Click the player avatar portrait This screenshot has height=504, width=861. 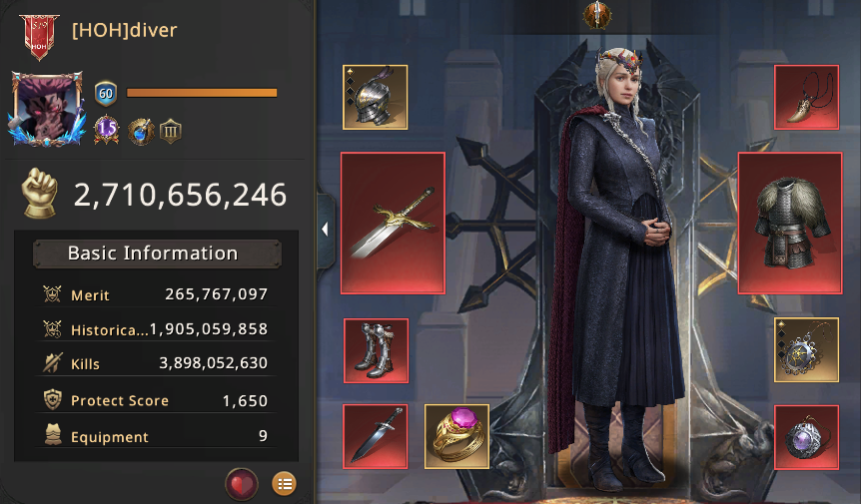(47, 109)
